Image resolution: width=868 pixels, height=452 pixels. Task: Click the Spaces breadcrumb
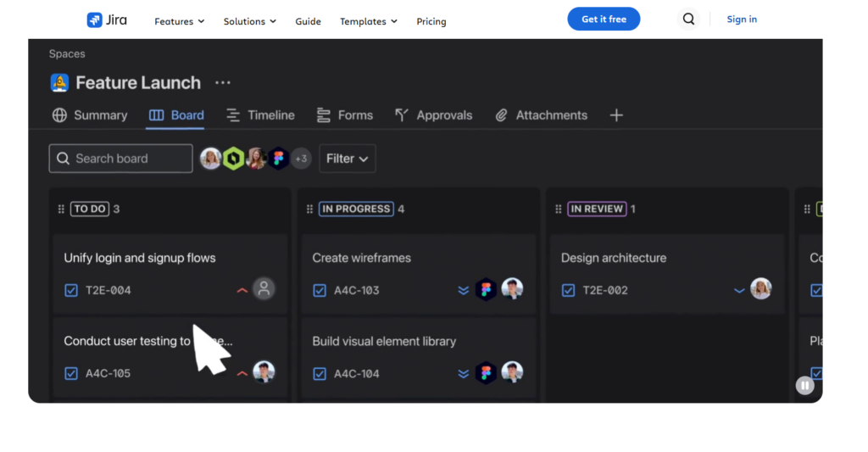click(x=67, y=53)
